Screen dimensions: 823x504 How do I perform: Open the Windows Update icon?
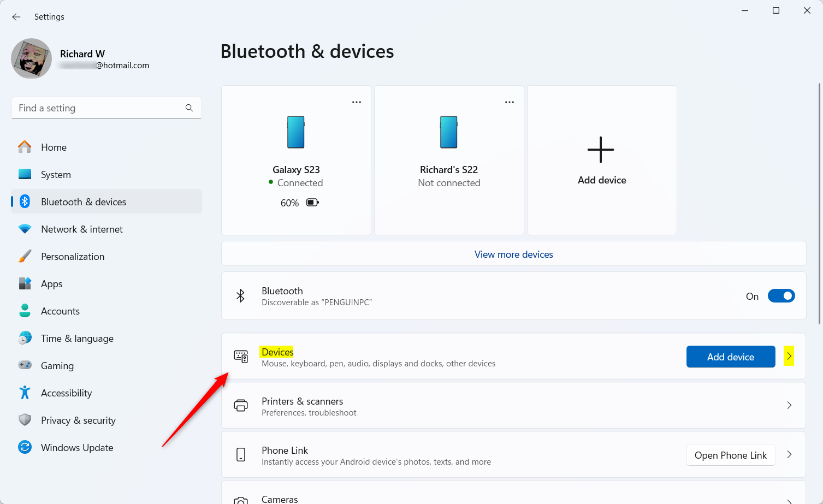[25, 447]
